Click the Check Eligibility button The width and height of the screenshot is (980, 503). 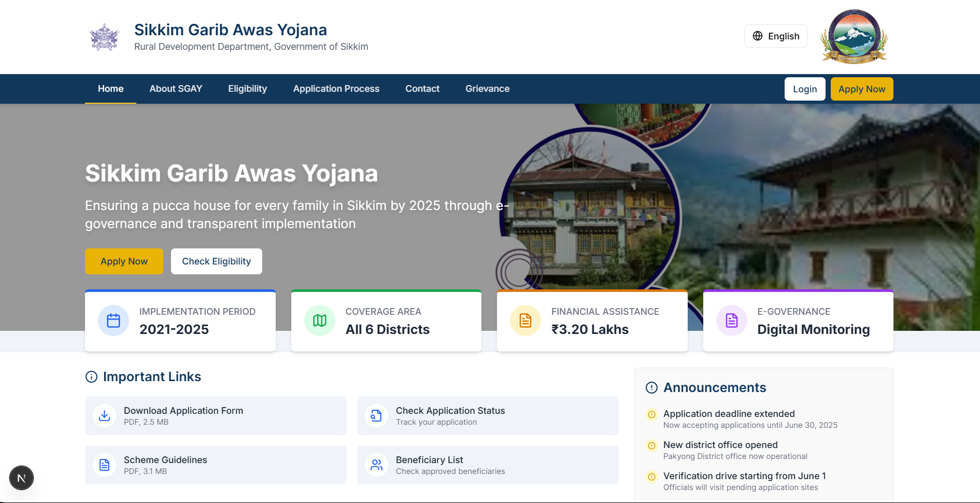coord(216,261)
